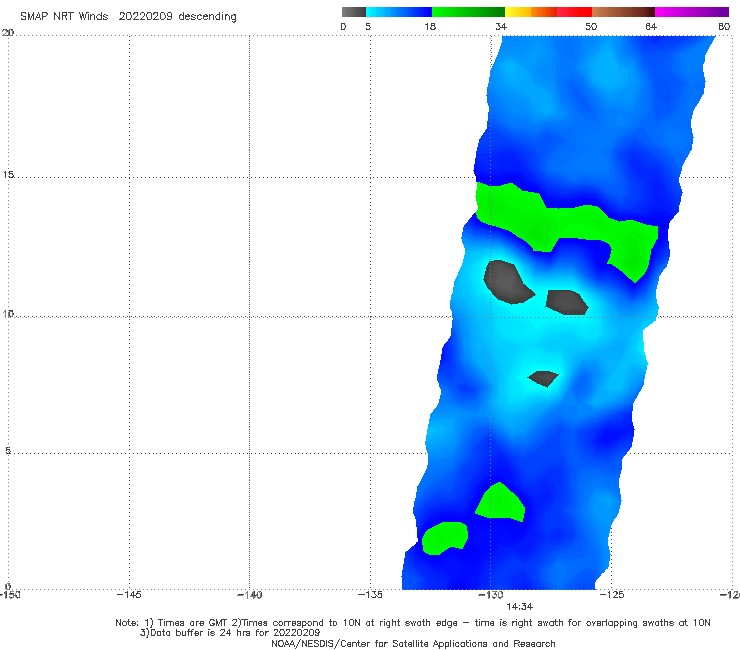This screenshot has width=740, height=650.
Task: Click the title text 'SMAP NRT Winds 20220209 descending'
Action: point(128,17)
